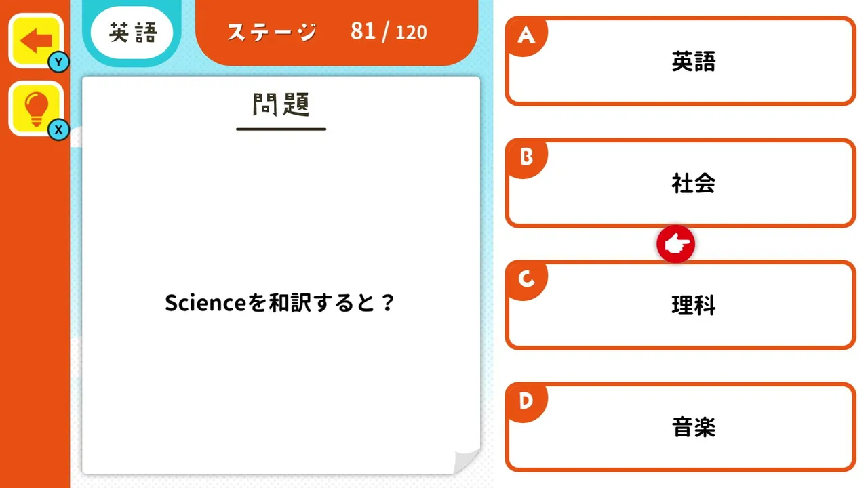868x488 pixels.
Task: Choose answer A 英語
Action: [680, 62]
